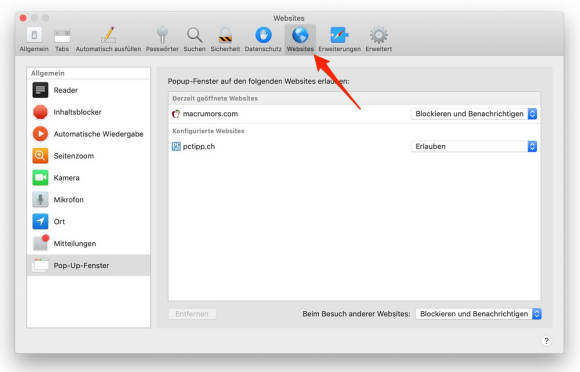The image size is (580, 372).
Task: Open Automatisch ausfüllen settings
Action: (x=108, y=39)
